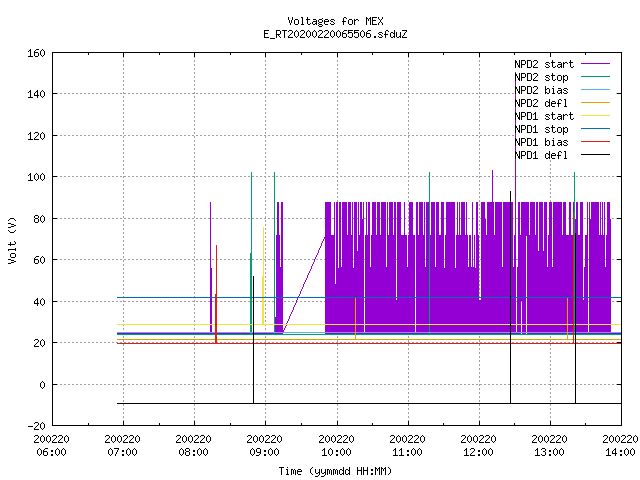The height and width of the screenshot is (480, 640).
Task: Click the 'NPD1 bias' legend label
Action: 541,142
